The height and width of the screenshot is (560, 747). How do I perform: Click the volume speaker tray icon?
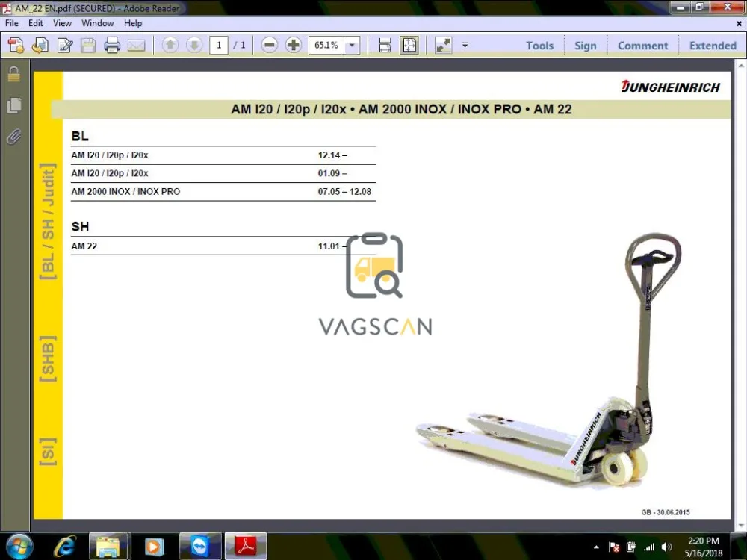pyautogui.click(x=666, y=547)
